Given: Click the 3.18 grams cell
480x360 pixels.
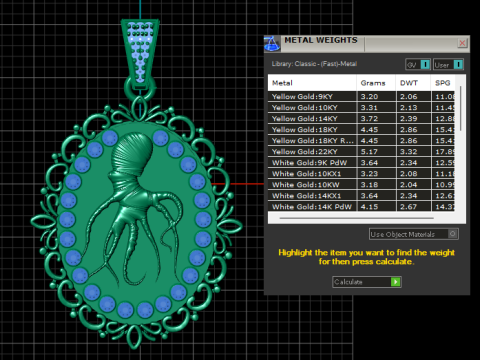Looking at the screenshot, I should click(376, 185).
